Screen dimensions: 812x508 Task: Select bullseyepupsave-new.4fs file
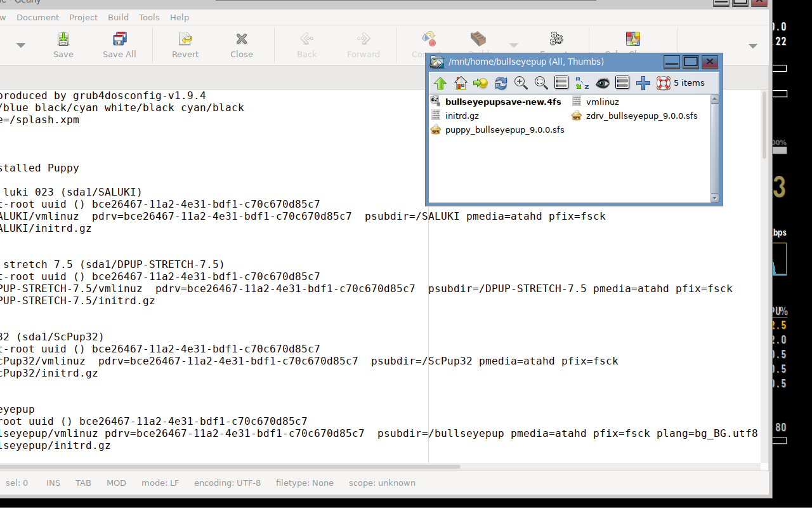495,102
